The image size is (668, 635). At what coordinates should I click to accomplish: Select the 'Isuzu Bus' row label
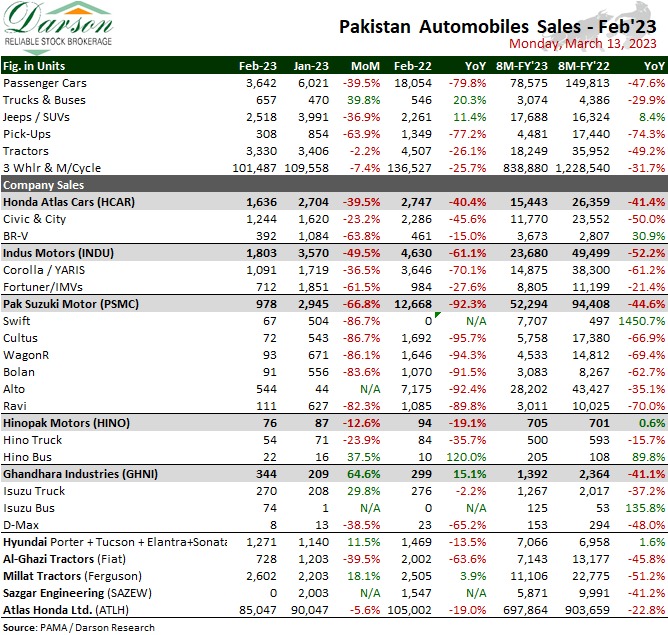point(29,508)
